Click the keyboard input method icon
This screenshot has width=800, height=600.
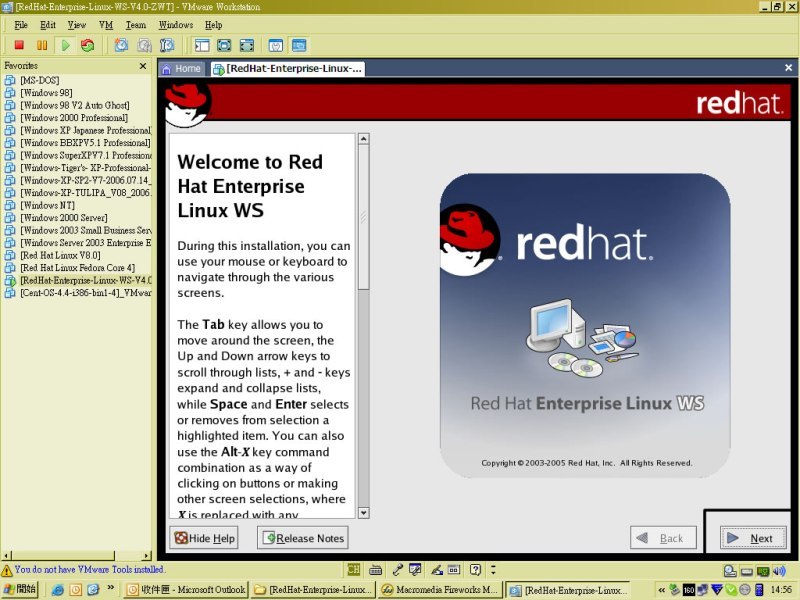coord(376,569)
